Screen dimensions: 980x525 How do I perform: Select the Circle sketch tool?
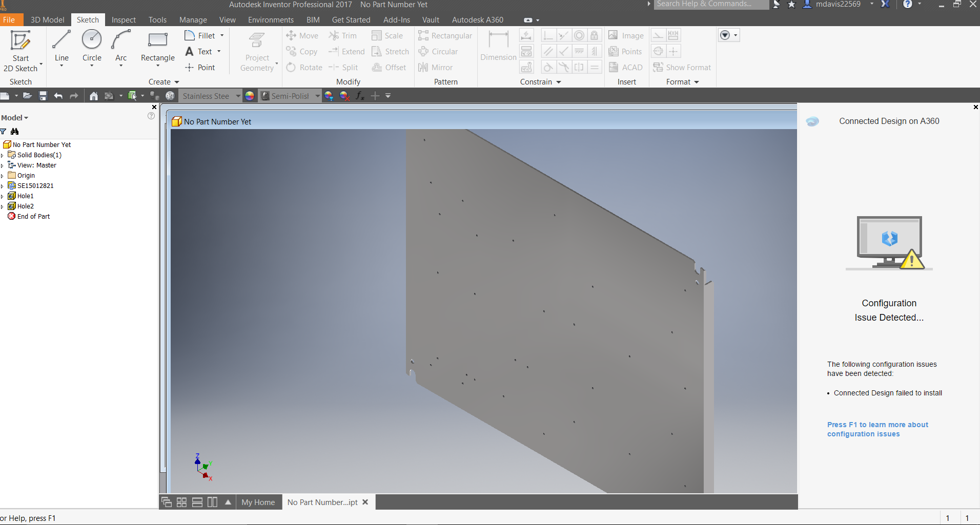pos(92,39)
